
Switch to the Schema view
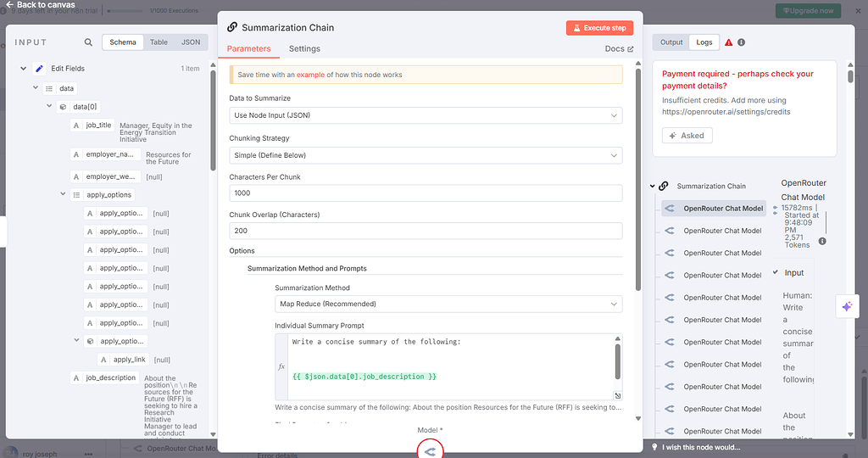[123, 42]
